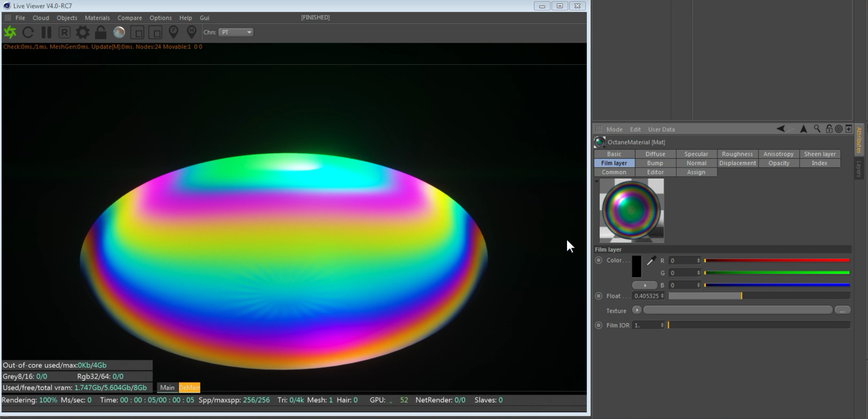Open Octane settings gear icon
This screenshot has height=419, width=868.
[83, 32]
